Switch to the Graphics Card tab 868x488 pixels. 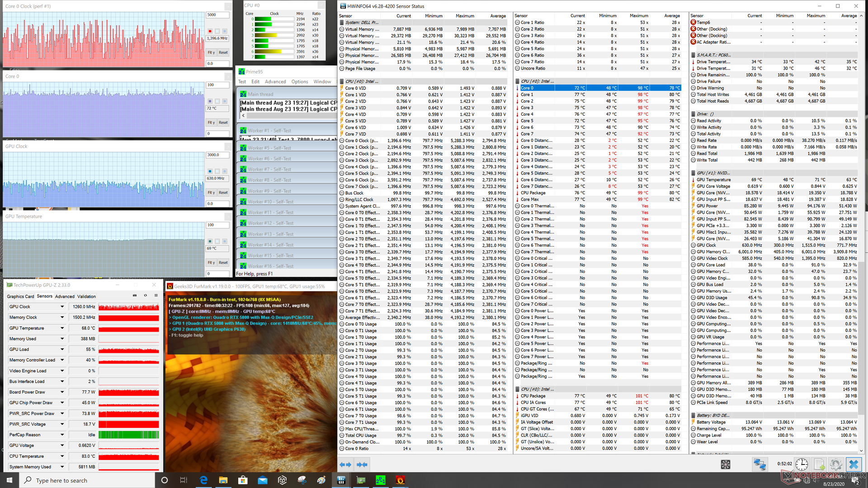click(20, 296)
